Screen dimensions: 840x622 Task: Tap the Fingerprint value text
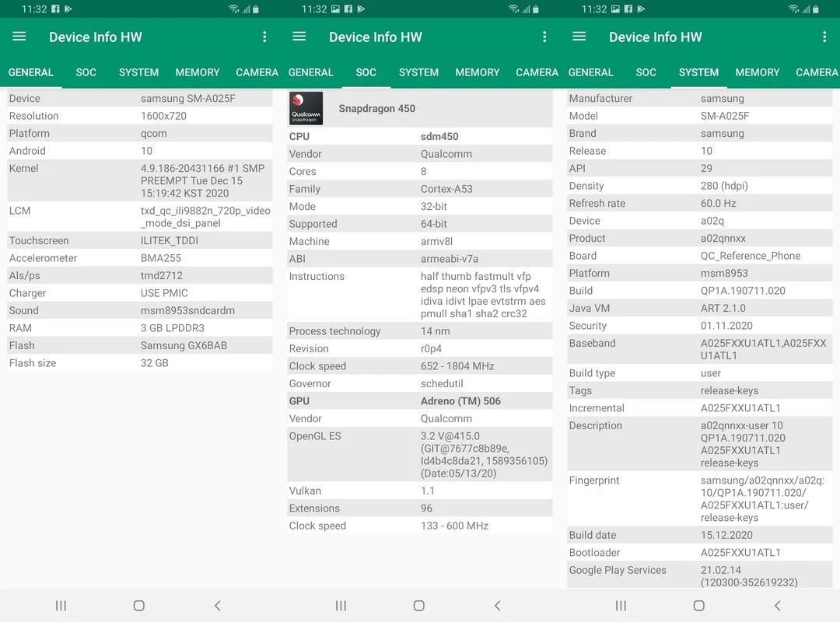click(762, 499)
